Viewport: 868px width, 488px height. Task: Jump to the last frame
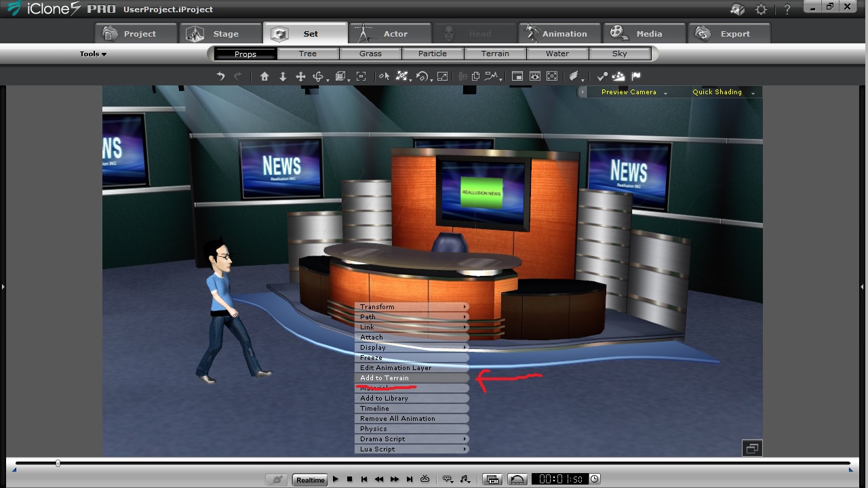coord(410,479)
